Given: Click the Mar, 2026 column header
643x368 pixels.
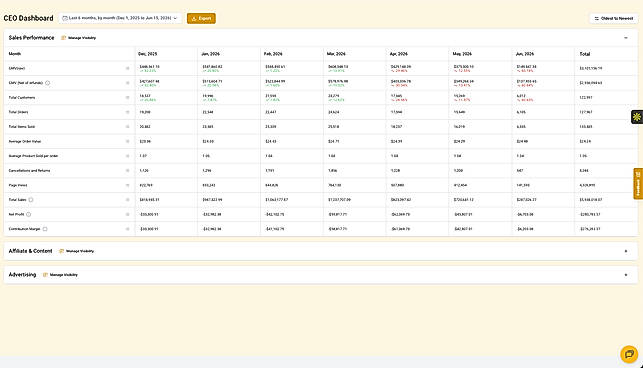Looking at the screenshot, I should click(x=336, y=54).
